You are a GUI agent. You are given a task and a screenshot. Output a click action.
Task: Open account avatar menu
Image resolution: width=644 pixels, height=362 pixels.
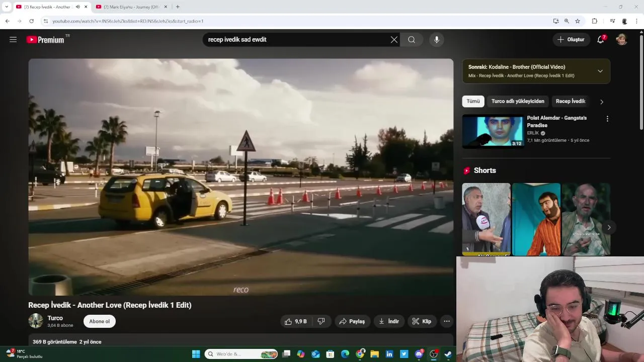coord(622,40)
